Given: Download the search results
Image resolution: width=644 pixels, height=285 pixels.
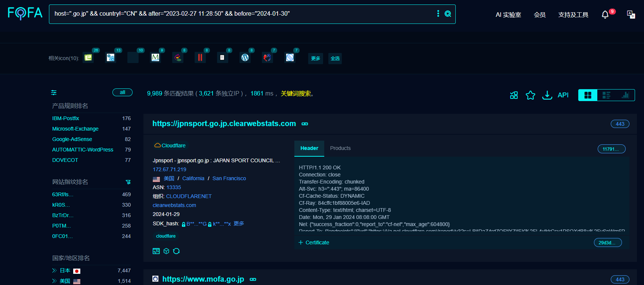Looking at the screenshot, I should [x=547, y=95].
